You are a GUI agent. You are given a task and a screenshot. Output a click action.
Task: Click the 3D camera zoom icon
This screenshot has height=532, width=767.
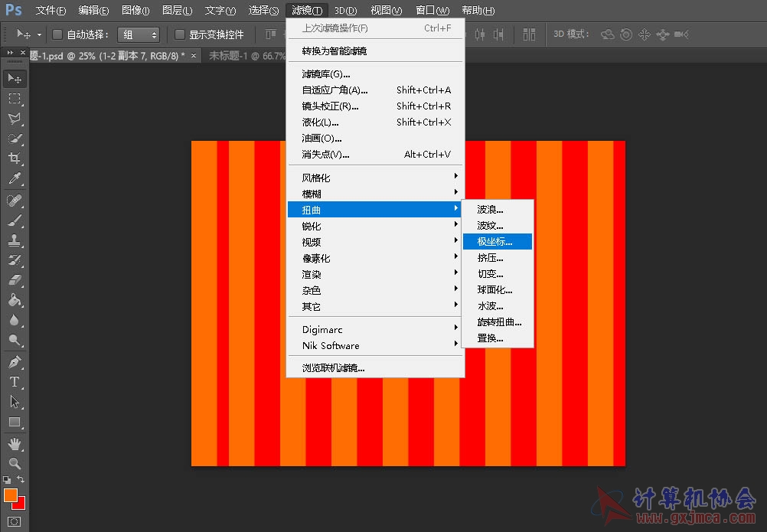[681, 34]
